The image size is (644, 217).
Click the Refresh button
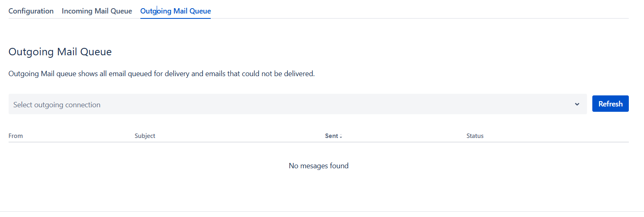pyautogui.click(x=610, y=104)
